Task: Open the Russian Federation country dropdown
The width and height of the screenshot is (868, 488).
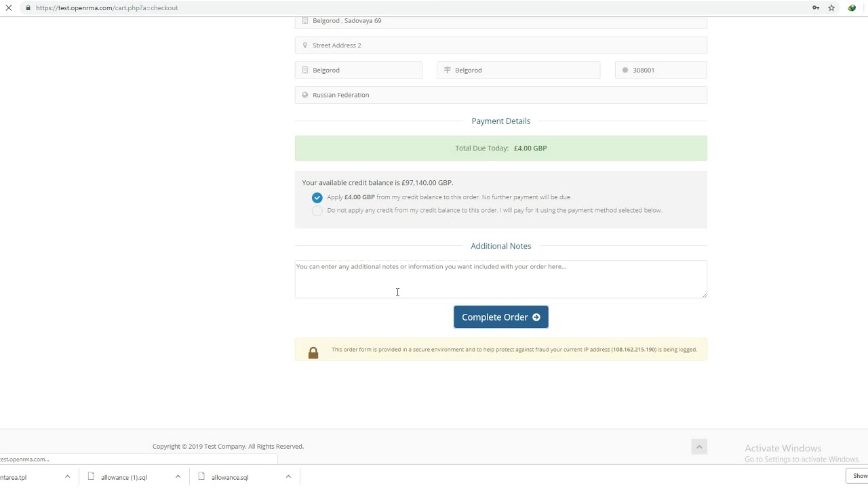Action: [x=501, y=95]
